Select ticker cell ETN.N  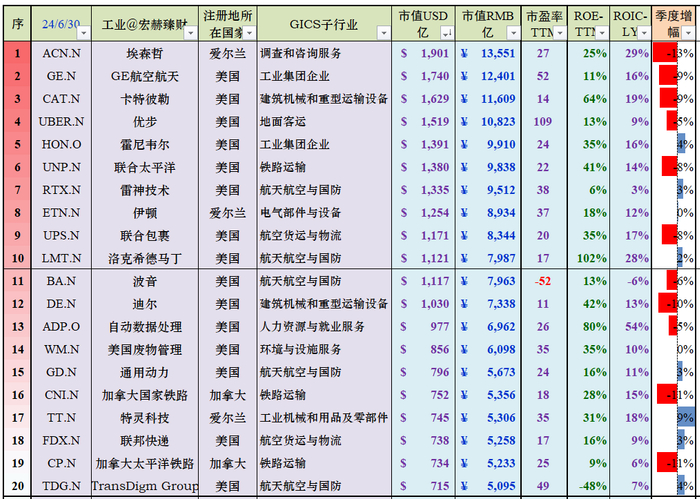[62, 213]
